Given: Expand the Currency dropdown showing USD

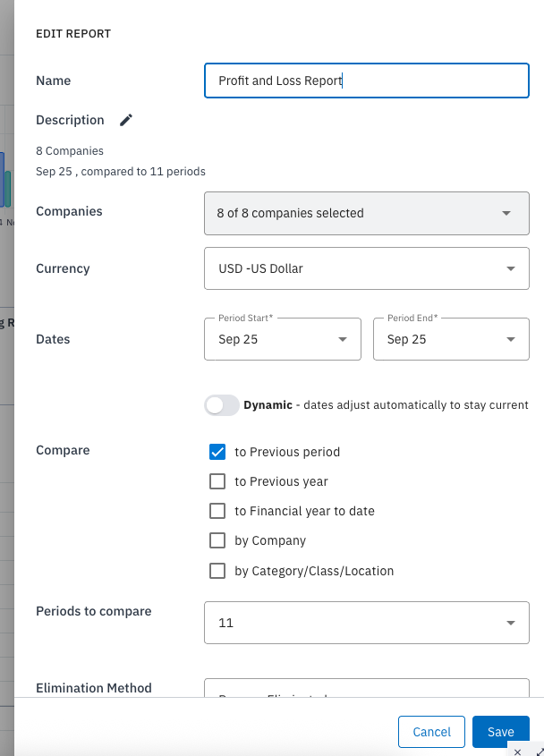Looking at the screenshot, I should (367, 268).
